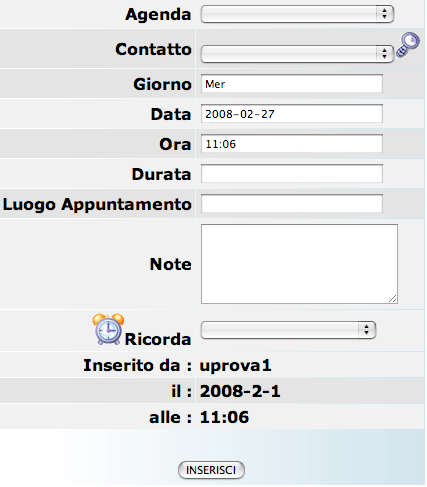
Task: Click the alle time value text
Action: coord(224,417)
